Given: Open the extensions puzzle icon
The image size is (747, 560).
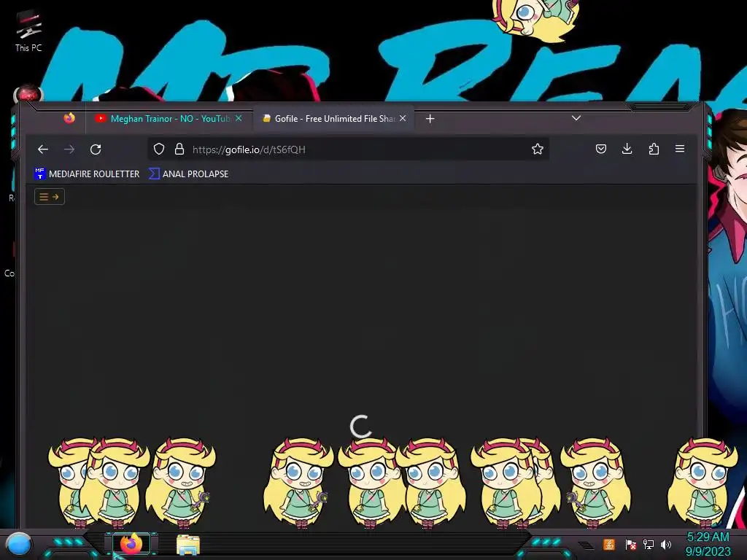Looking at the screenshot, I should point(654,149).
